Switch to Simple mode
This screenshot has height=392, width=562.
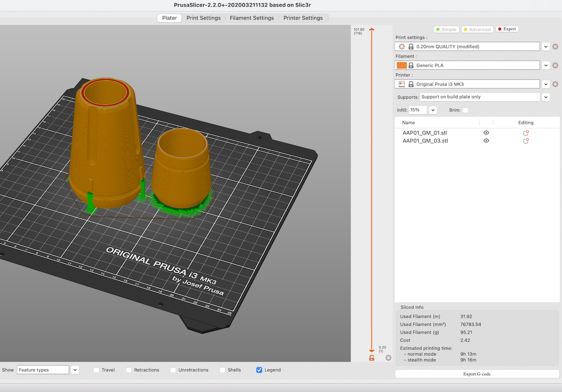[x=446, y=29]
